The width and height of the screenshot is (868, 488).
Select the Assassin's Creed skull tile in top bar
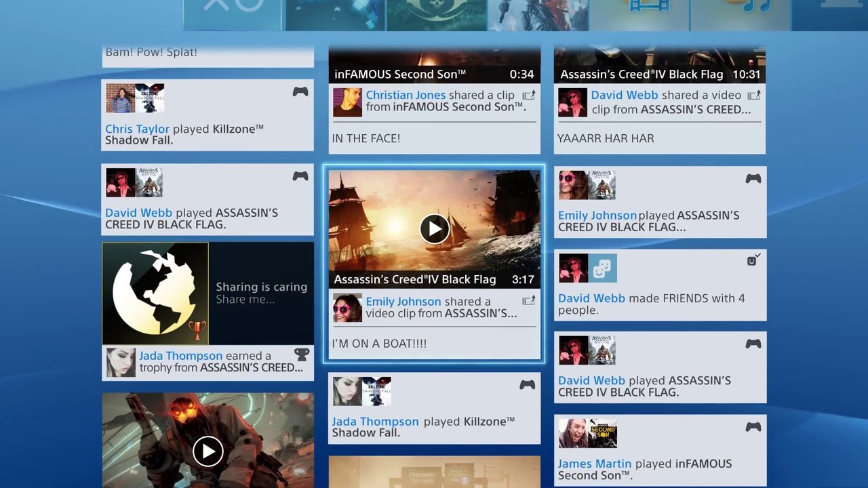coord(437,15)
